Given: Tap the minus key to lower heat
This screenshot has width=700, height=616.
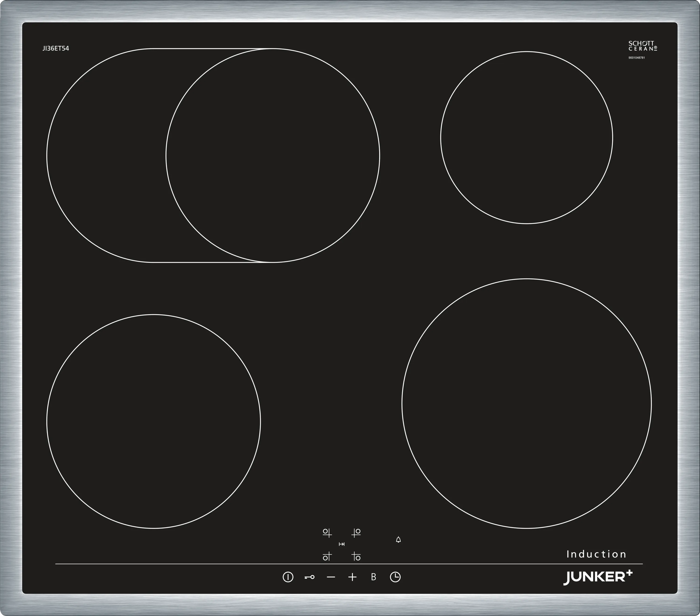Looking at the screenshot, I should click(331, 577).
